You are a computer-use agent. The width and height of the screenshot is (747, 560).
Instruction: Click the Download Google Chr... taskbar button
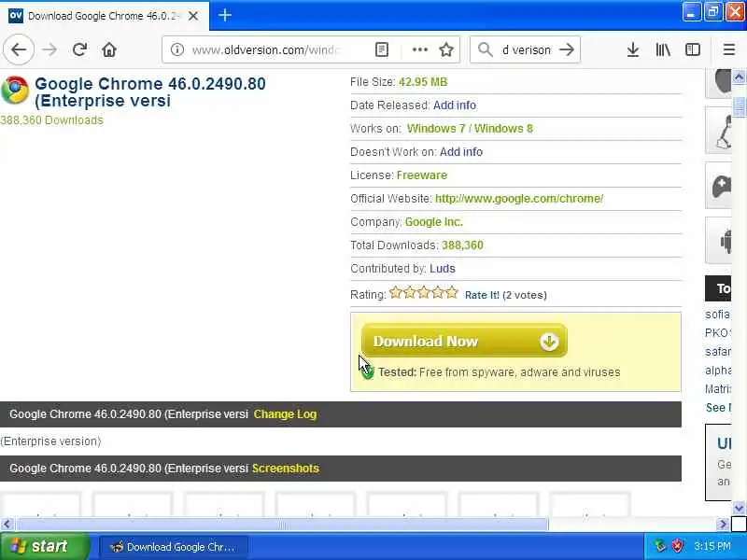pos(174,547)
